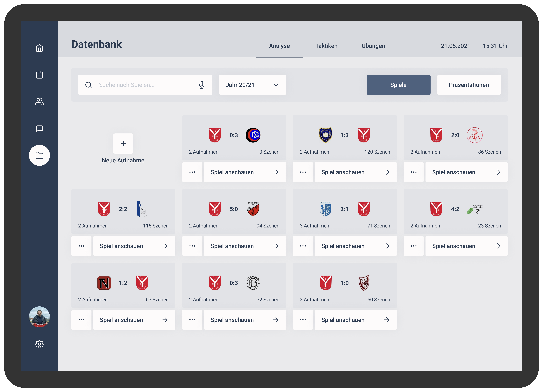Select the Spiele view button
The image size is (543, 392).
(398, 85)
